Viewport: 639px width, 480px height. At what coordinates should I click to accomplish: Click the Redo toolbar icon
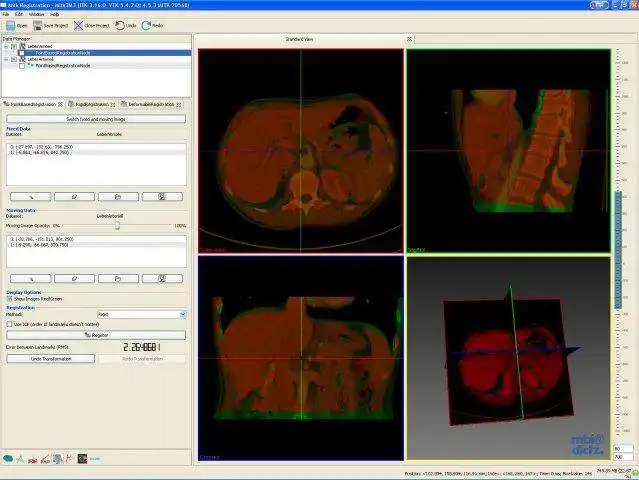146,26
